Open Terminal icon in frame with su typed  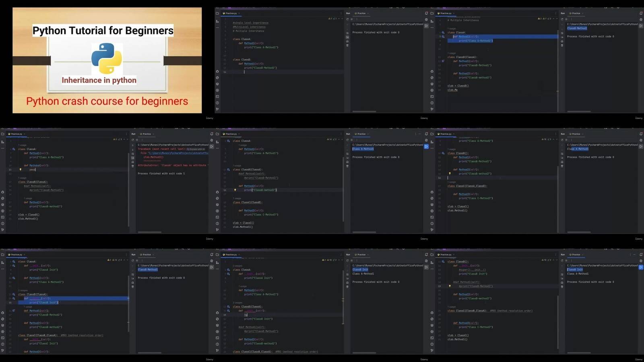point(217,338)
